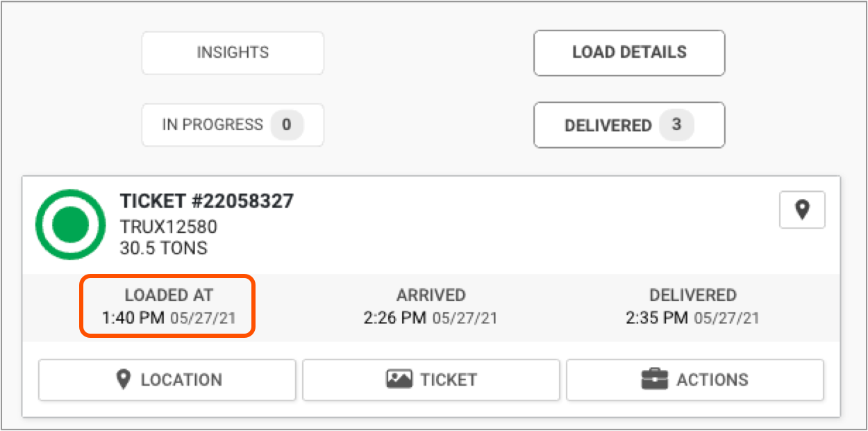
Task: Click the 0 count badge on In Progress
Action: 287,125
